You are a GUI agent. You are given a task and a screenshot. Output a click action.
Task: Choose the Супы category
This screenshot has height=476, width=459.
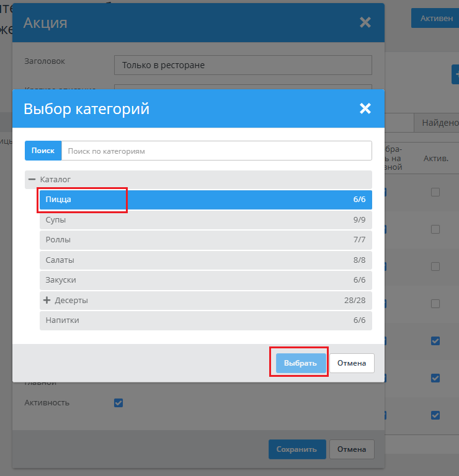(205, 219)
